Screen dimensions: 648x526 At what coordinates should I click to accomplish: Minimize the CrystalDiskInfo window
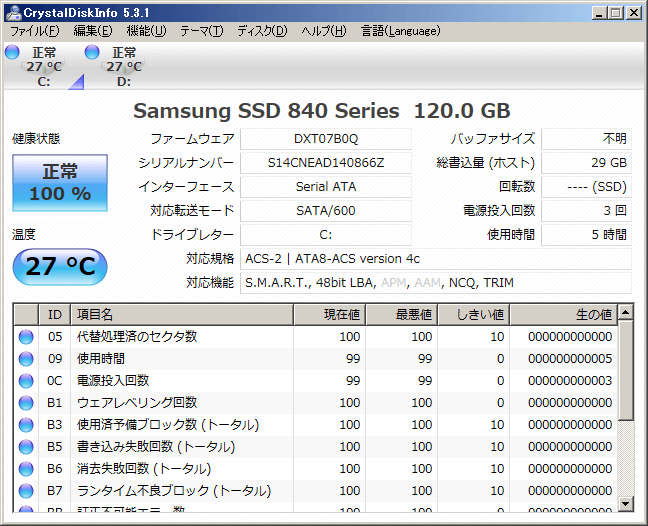[599, 13]
